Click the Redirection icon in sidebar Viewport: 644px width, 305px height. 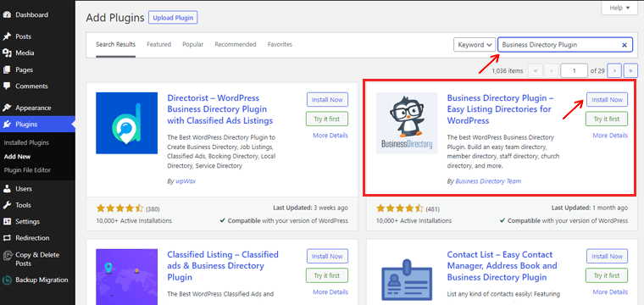click(7, 238)
